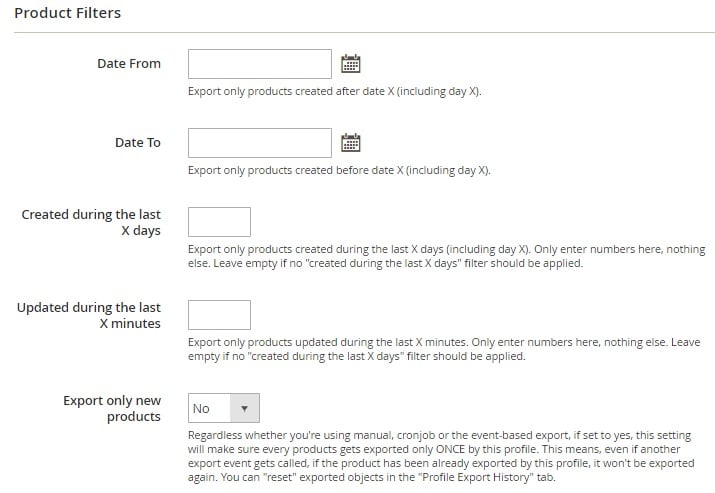The height and width of the screenshot is (493, 715).
Task: Click the Created during the last X days label
Action: (91, 223)
